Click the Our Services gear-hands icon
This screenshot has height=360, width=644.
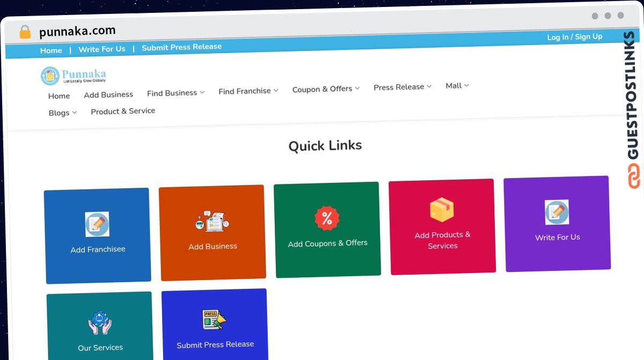(x=100, y=322)
